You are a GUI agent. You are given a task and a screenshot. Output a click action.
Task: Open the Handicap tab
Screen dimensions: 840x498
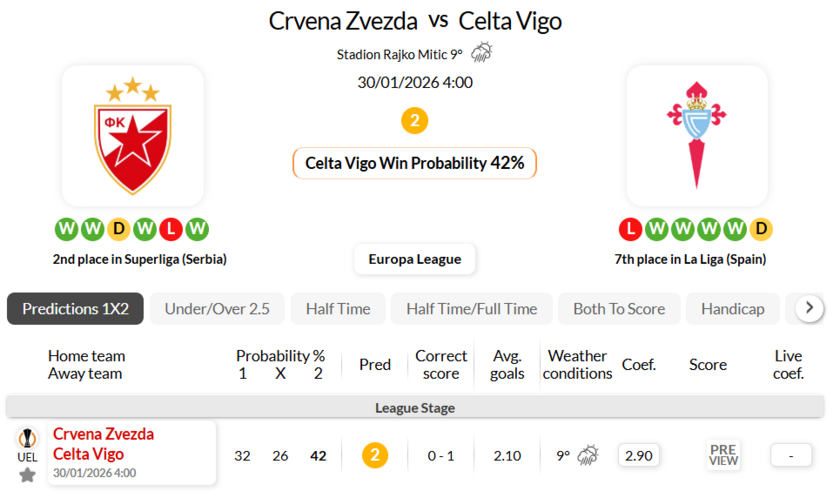click(732, 309)
